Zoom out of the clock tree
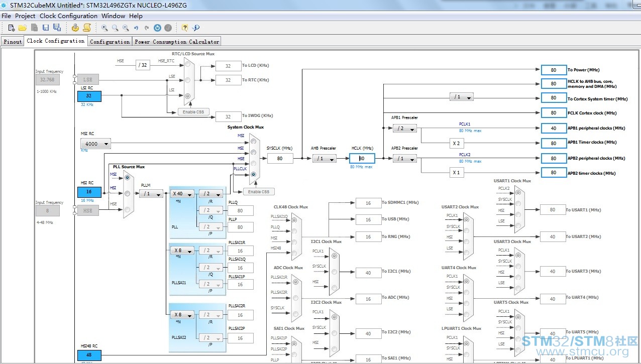The height and width of the screenshot is (364, 641). [x=126, y=28]
